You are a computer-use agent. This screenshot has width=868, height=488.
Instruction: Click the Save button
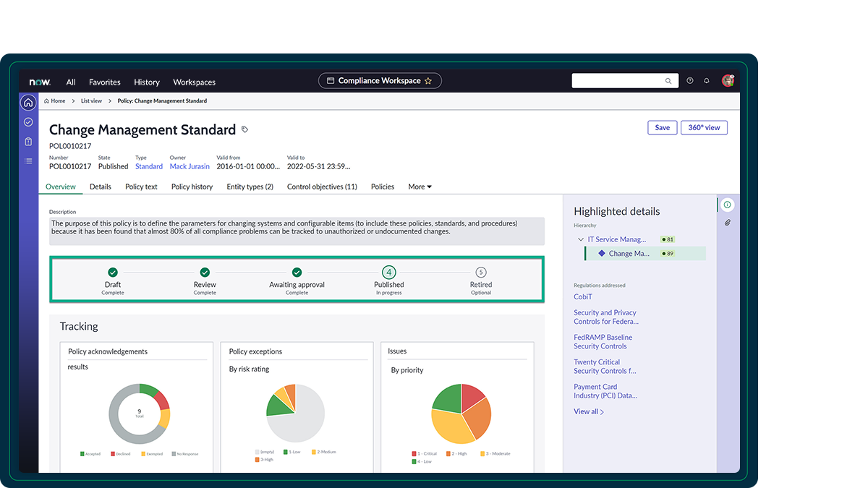coord(662,128)
